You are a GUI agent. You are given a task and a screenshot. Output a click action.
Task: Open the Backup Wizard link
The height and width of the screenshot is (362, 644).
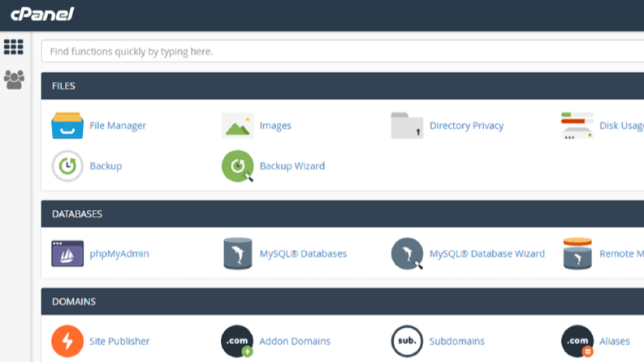[x=292, y=166]
